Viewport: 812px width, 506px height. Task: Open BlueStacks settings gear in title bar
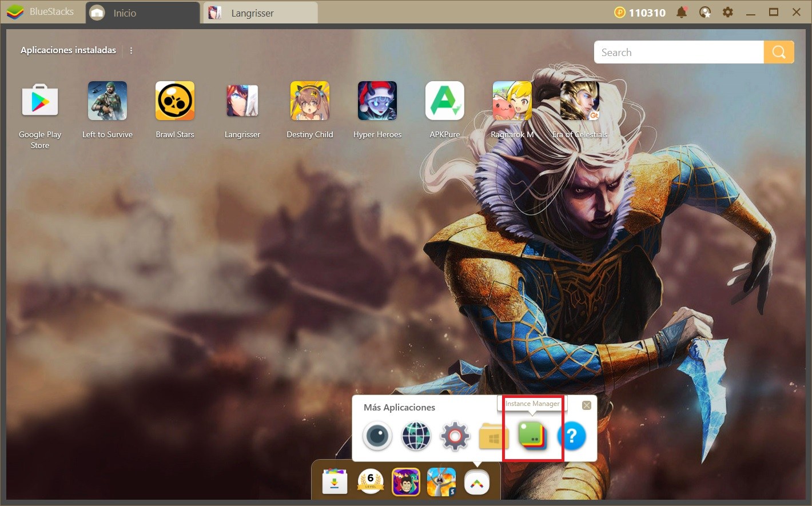tap(728, 12)
